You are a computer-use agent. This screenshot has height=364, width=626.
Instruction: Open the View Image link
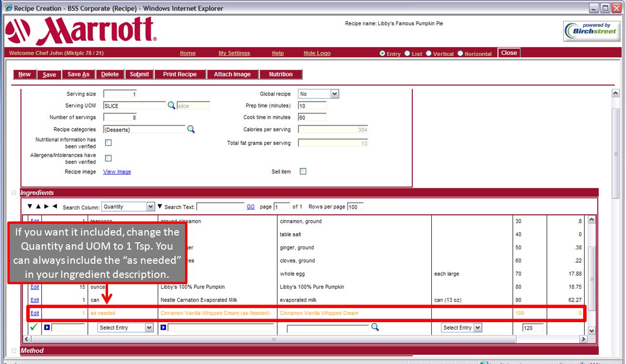pyautogui.click(x=117, y=172)
